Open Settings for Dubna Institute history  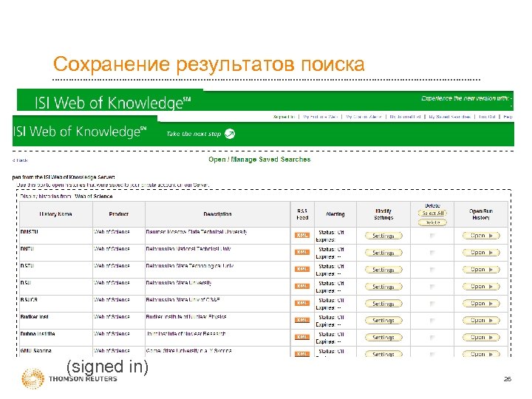(383, 338)
